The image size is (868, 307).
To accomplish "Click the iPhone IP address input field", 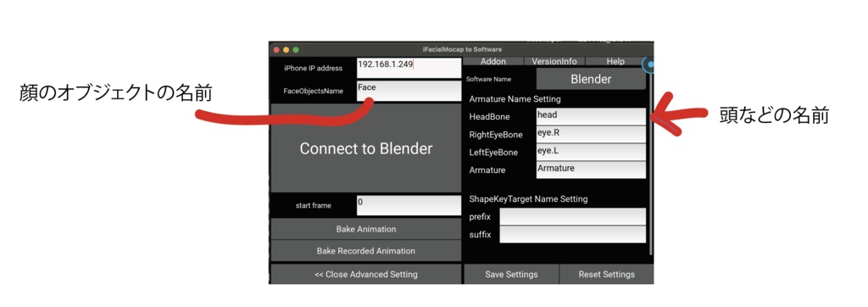I will (x=409, y=68).
